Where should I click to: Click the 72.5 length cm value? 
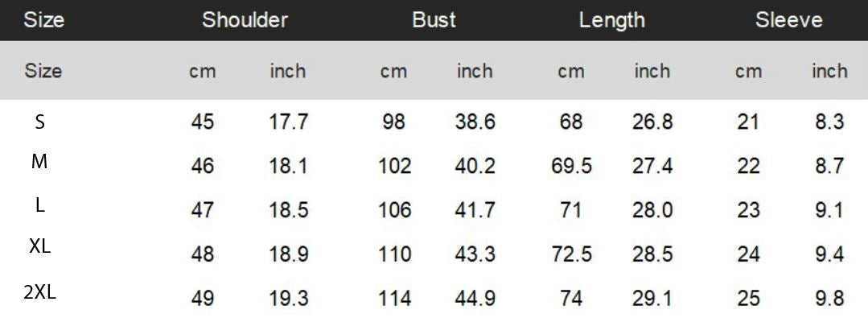572,254
